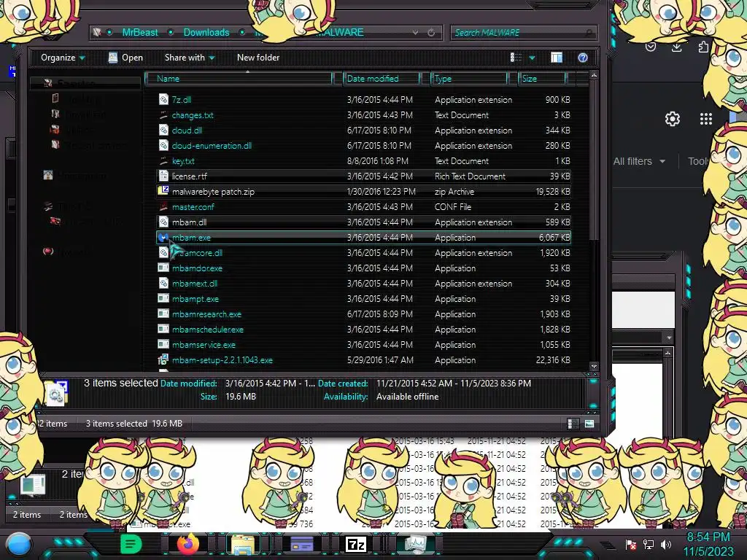Select the license.rtf document icon
Viewport: 747px width, 560px height.
click(163, 176)
